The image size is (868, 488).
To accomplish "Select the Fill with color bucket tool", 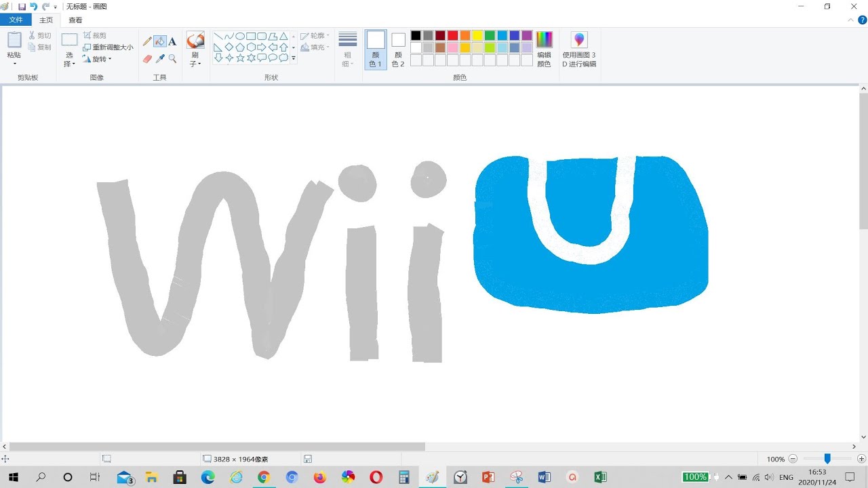I will click(160, 41).
